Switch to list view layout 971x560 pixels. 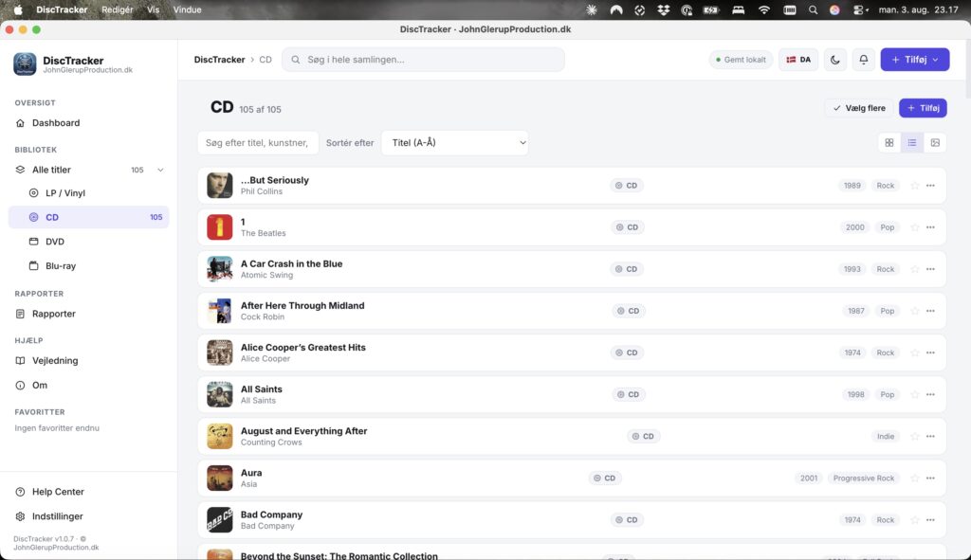click(x=912, y=143)
